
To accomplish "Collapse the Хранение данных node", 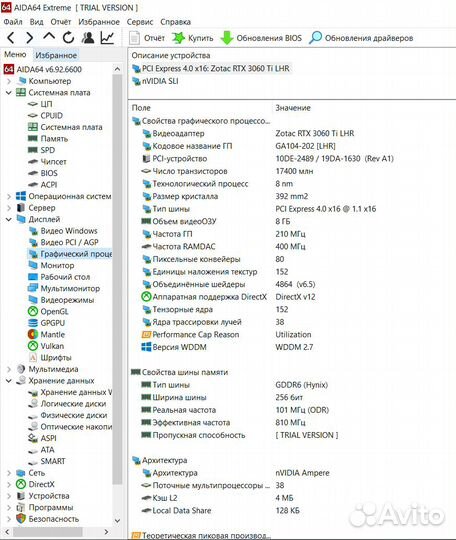I will tap(9, 381).
